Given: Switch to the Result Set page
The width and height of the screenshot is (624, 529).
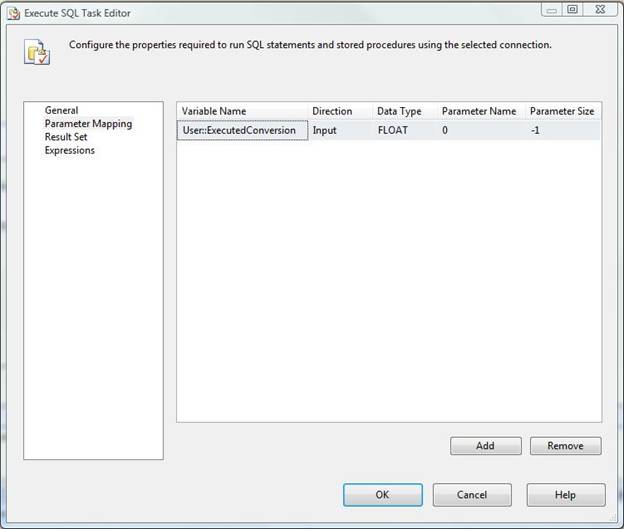Looking at the screenshot, I should point(66,137).
